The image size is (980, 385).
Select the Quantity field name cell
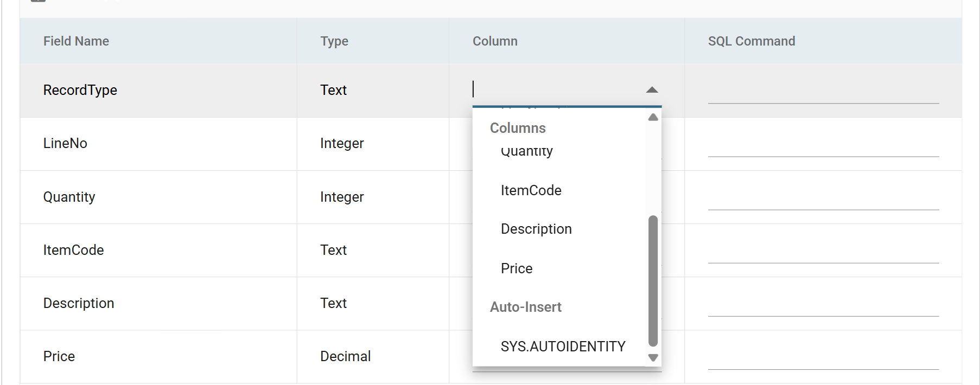coord(158,197)
